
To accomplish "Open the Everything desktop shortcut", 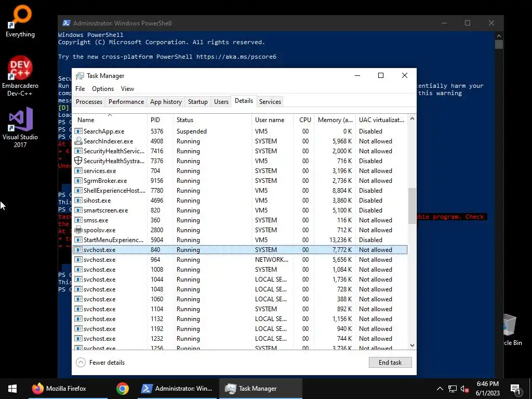I will coord(20,20).
